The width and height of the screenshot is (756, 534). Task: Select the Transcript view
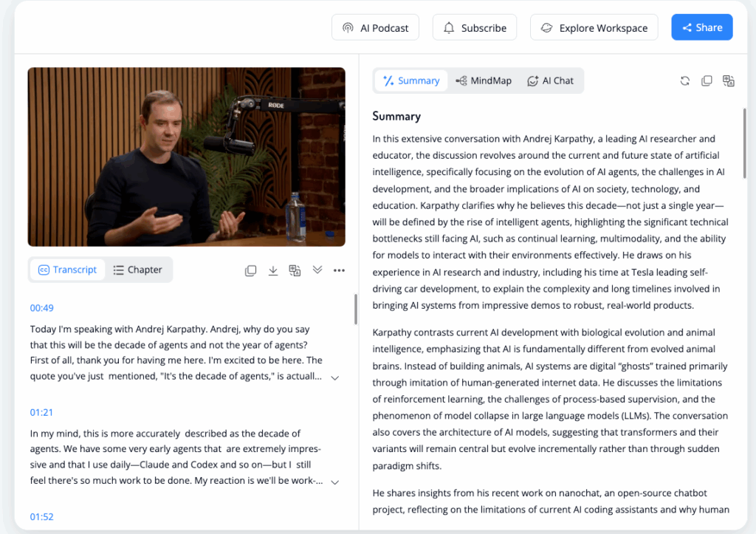pyautogui.click(x=67, y=270)
